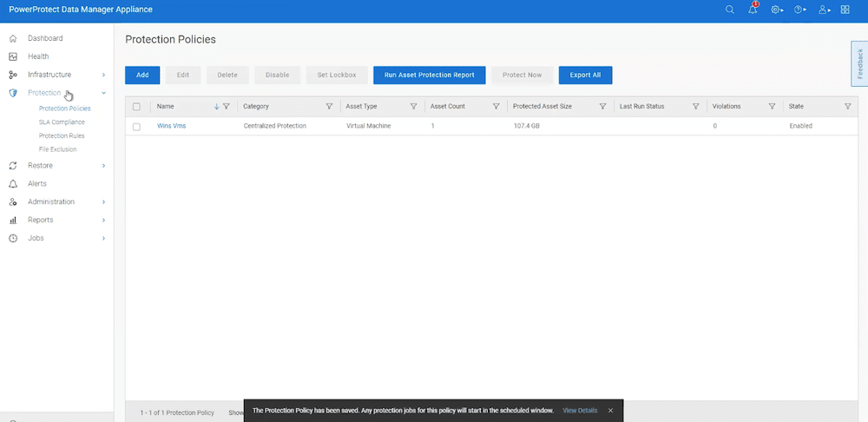Open Health in sidebar

(38, 56)
